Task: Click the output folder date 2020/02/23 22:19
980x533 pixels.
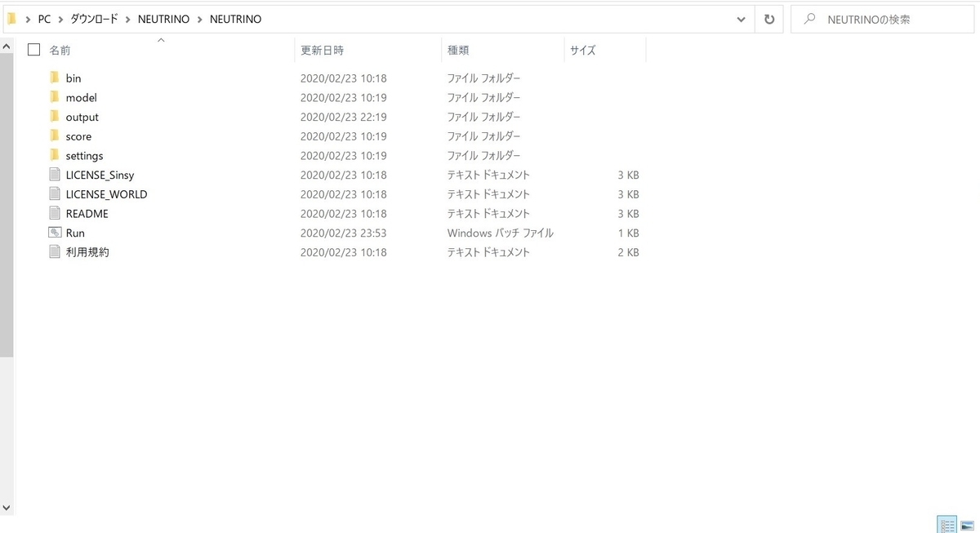Action: click(x=343, y=117)
